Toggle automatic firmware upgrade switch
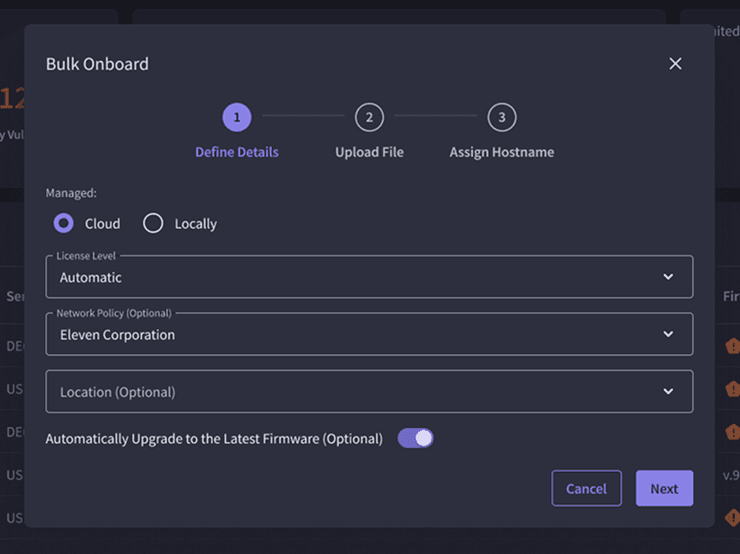This screenshot has width=740, height=554. 416,438
